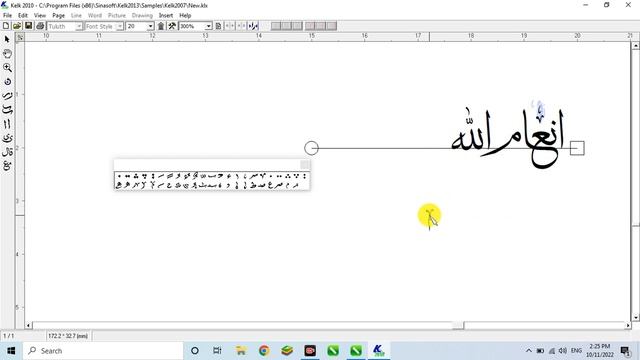Click the calligraphy word on the canvas

(508, 137)
